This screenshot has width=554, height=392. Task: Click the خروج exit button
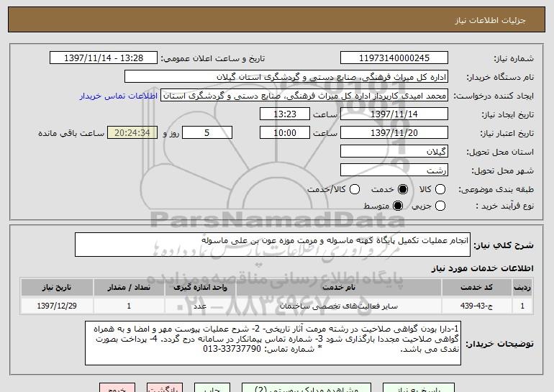click(x=117, y=388)
